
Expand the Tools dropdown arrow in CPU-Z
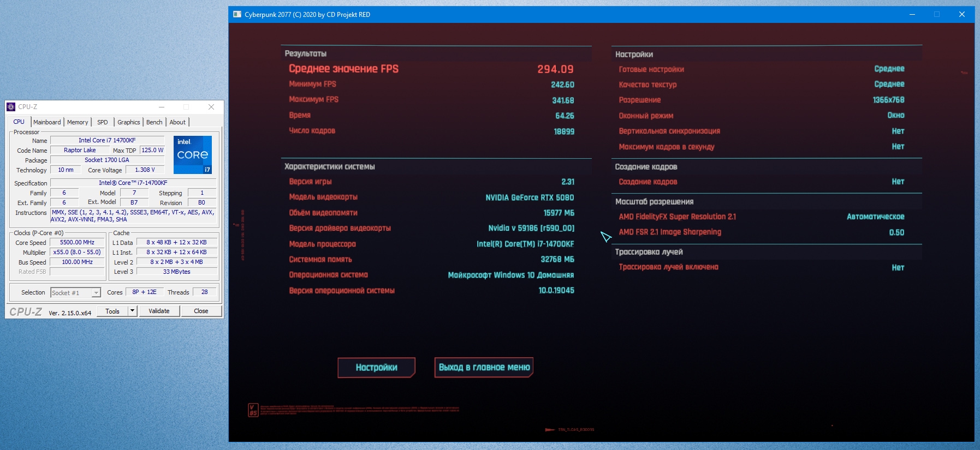click(x=132, y=311)
